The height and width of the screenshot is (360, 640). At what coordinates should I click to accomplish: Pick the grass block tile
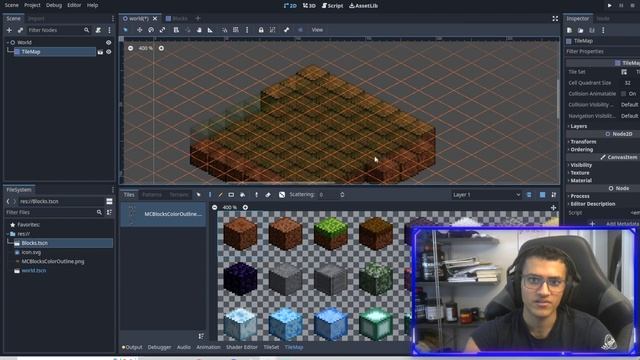pyautogui.click(x=331, y=233)
